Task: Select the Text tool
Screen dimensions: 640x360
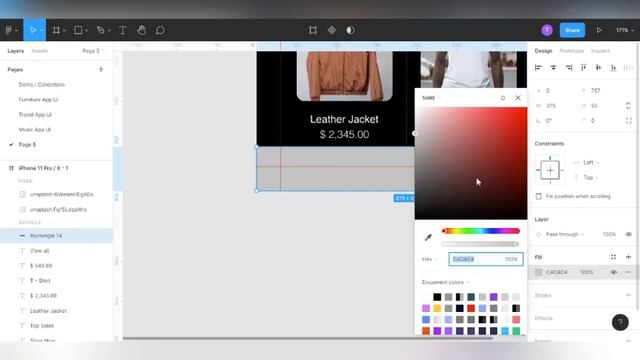Action: click(122, 30)
